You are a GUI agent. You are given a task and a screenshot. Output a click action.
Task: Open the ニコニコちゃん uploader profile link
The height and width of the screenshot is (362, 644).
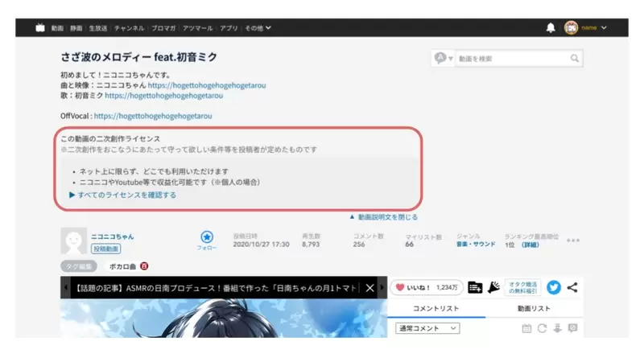113,237
